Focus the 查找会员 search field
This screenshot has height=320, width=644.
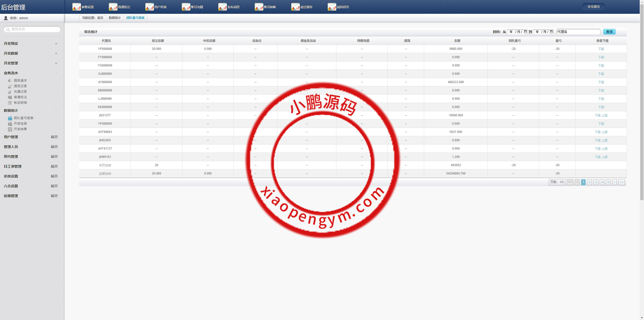click(32, 29)
